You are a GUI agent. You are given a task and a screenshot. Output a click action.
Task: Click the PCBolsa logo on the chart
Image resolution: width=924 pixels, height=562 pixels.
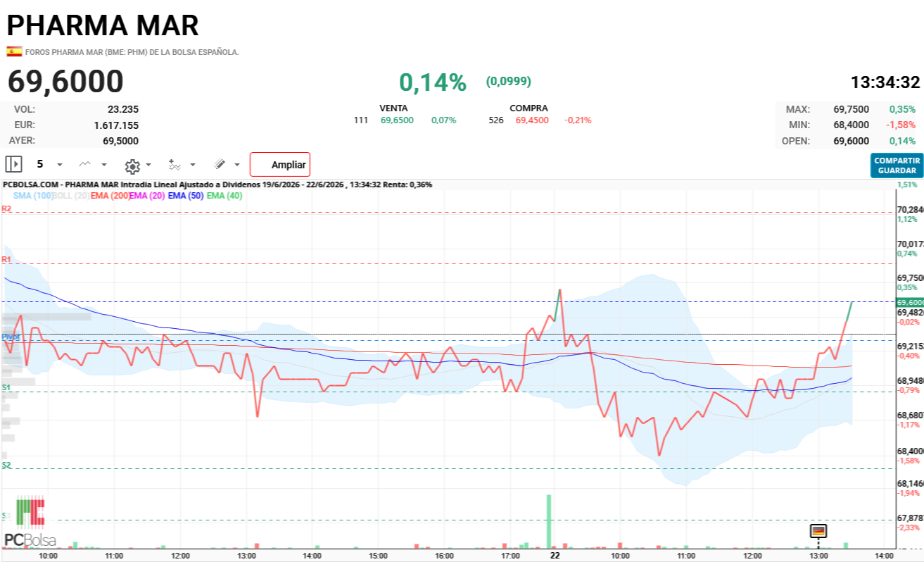tap(30, 523)
